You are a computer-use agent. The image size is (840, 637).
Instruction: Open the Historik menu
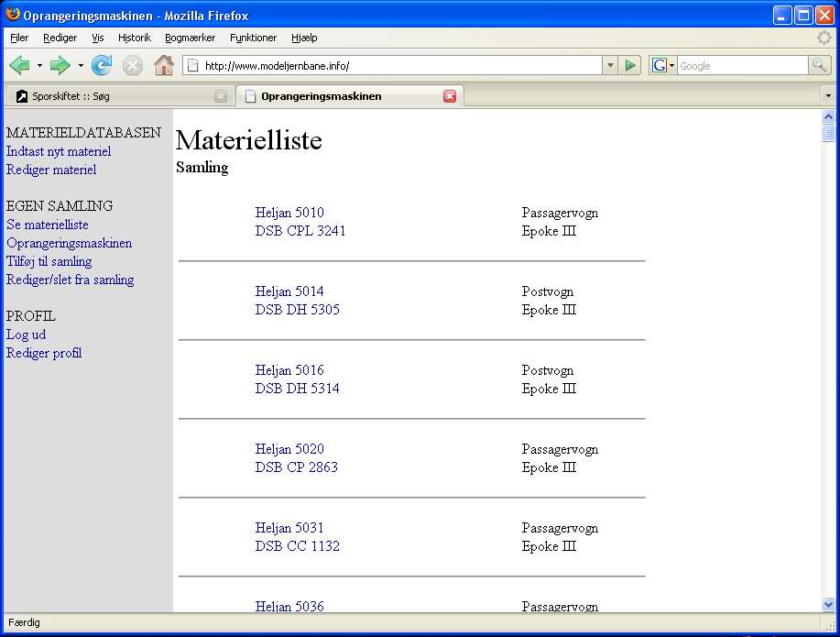135,38
